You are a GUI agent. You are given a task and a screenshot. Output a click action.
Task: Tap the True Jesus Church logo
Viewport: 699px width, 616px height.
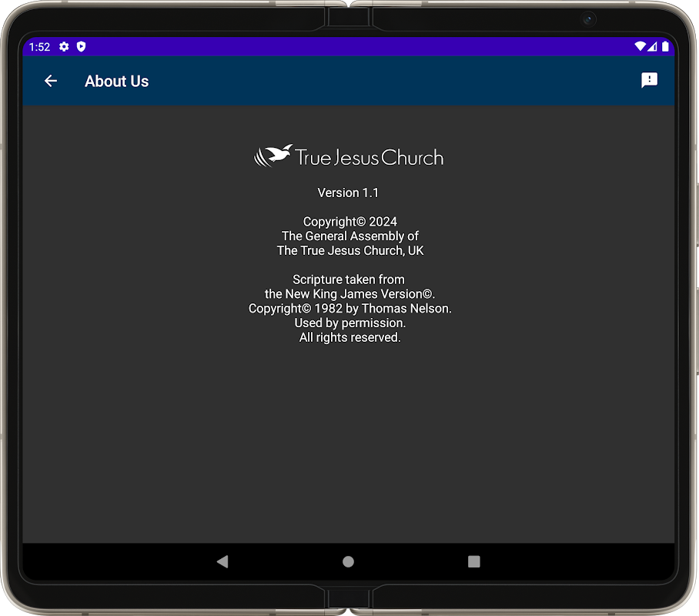point(349,156)
